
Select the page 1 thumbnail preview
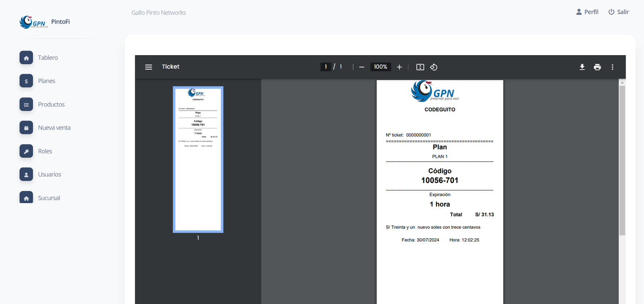[x=198, y=160]
